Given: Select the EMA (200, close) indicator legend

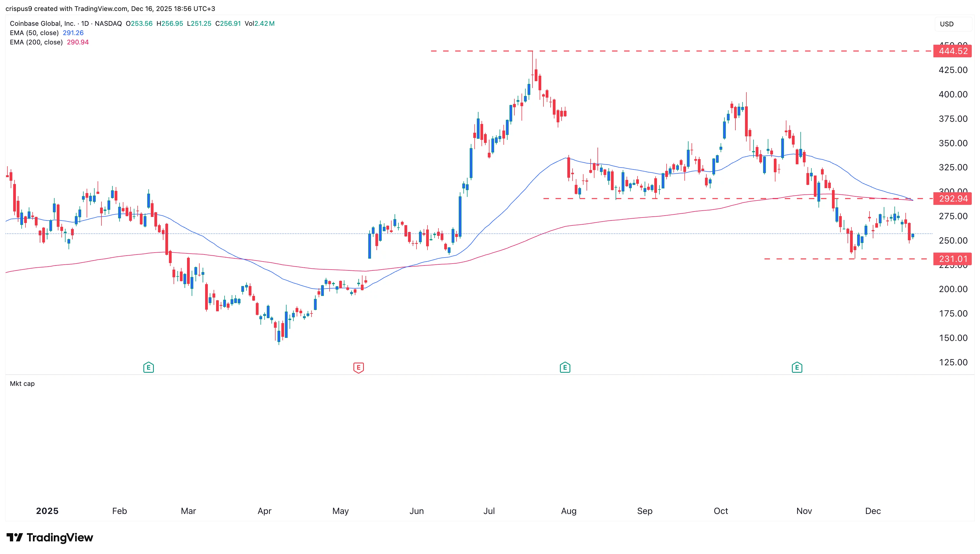Looking at the screenshot, I should click(x=36, y=42).
